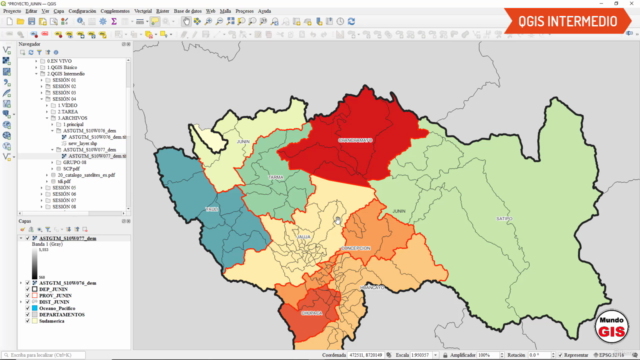The height and width of the screenshot is (360, 640).
Task: Open the temporal controller clock icon
Action: 340,21
